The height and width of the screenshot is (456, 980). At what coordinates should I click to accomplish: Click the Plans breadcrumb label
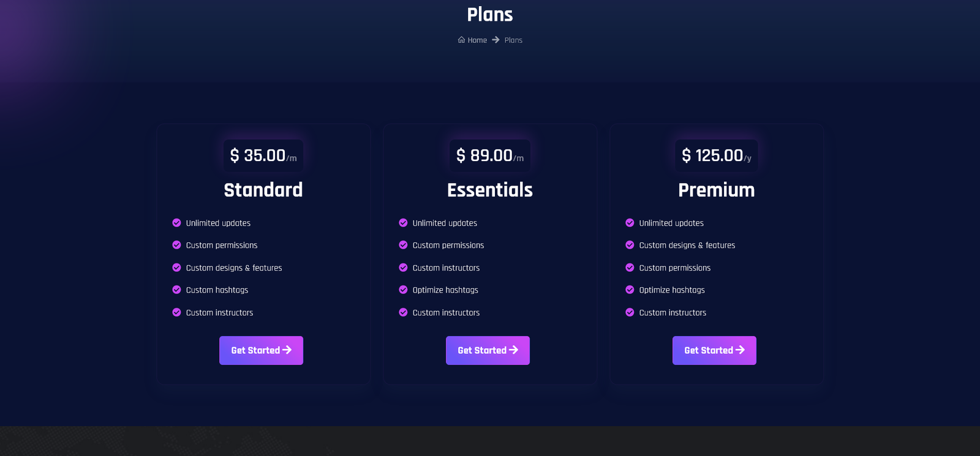coord(513,40)
